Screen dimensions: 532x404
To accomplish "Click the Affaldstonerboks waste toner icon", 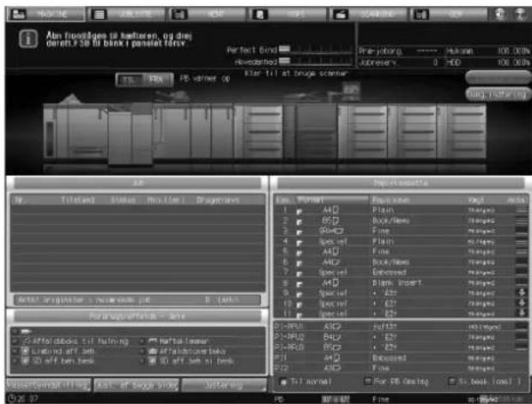I will pyautogui.click(x=153, y=352).
